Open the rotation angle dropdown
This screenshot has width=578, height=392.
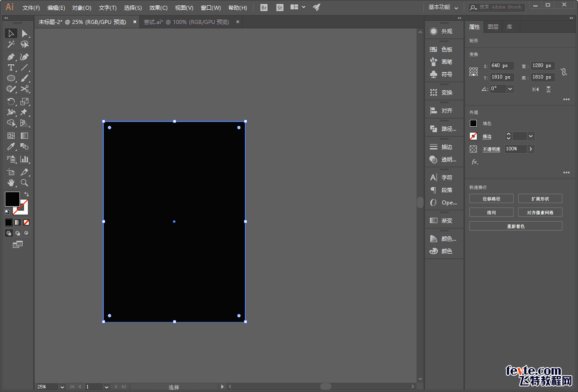(510, 89)
